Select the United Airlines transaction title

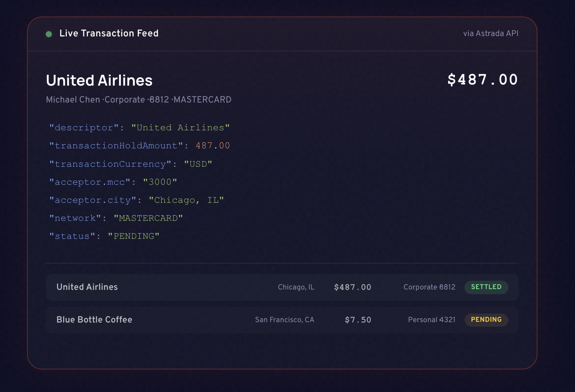pos(99,80)
